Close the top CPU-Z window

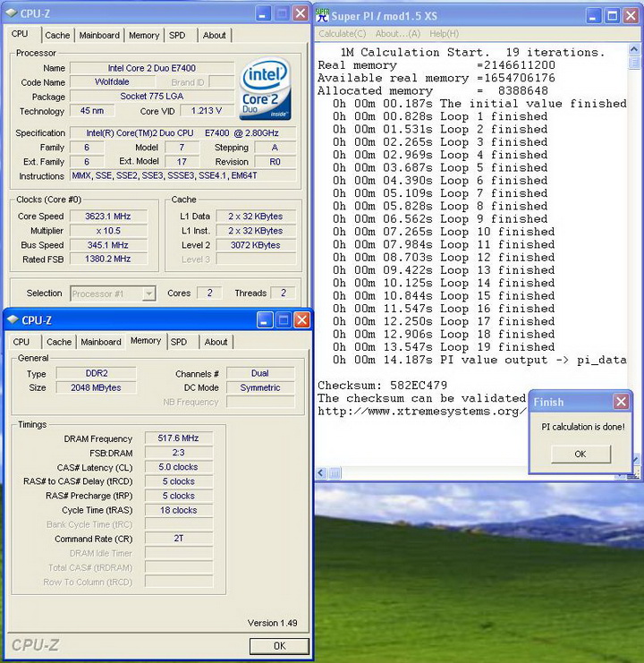pyautogui.click(x=301, y=13)
